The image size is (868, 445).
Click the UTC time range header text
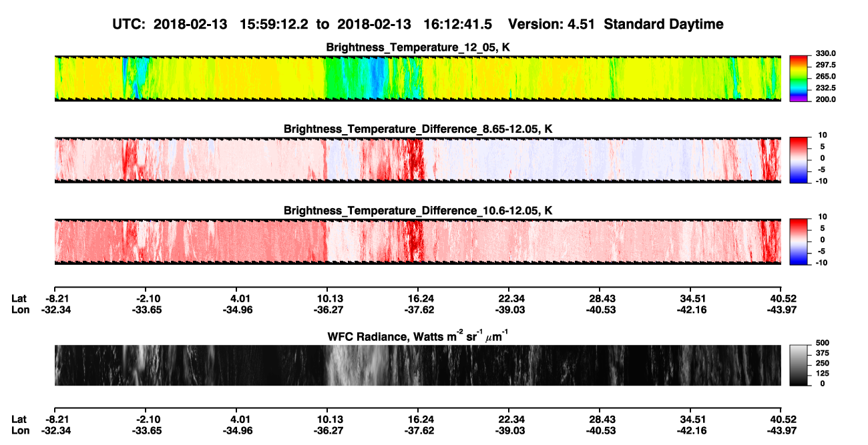(418, 24)
